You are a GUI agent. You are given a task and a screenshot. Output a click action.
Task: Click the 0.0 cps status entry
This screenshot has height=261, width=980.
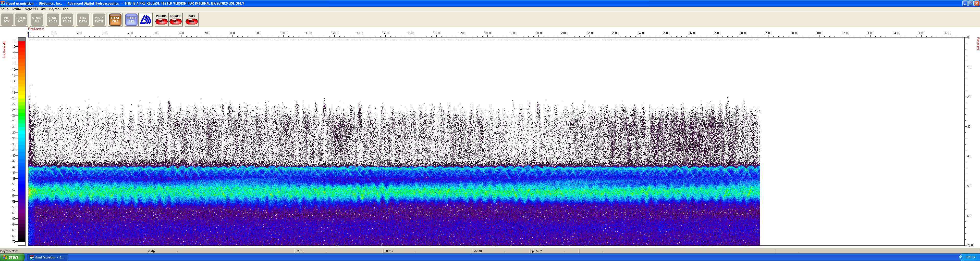(x=388, y=251)
